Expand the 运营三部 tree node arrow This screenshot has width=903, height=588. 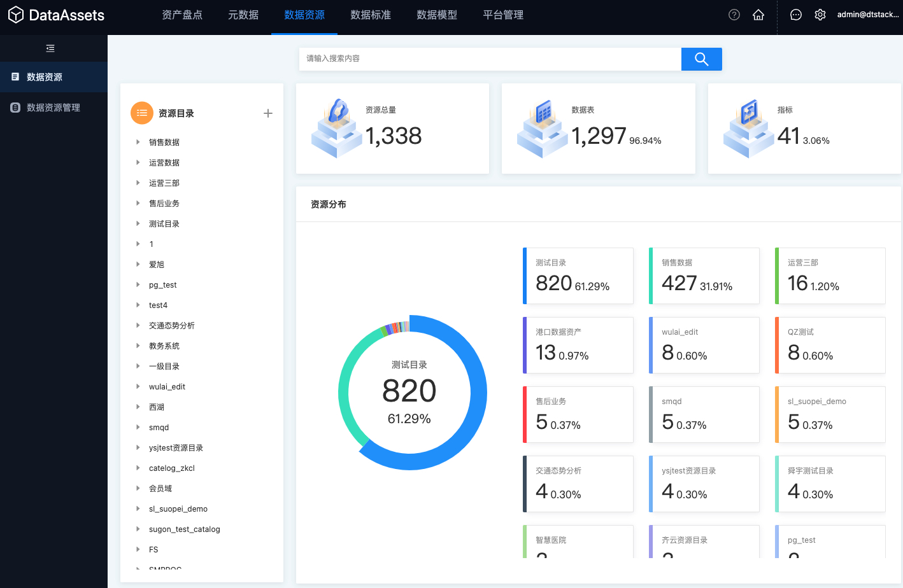tap(138, 183)
